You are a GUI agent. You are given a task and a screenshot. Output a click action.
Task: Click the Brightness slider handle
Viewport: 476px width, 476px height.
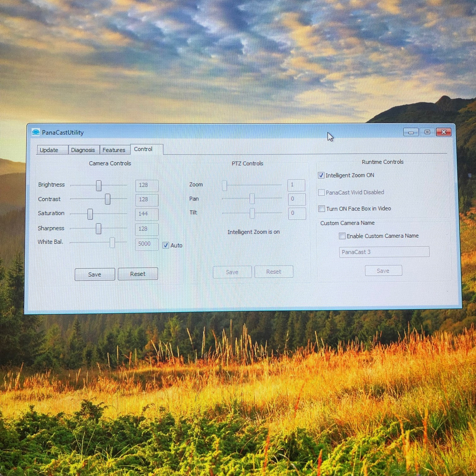[x=99, y=186]
